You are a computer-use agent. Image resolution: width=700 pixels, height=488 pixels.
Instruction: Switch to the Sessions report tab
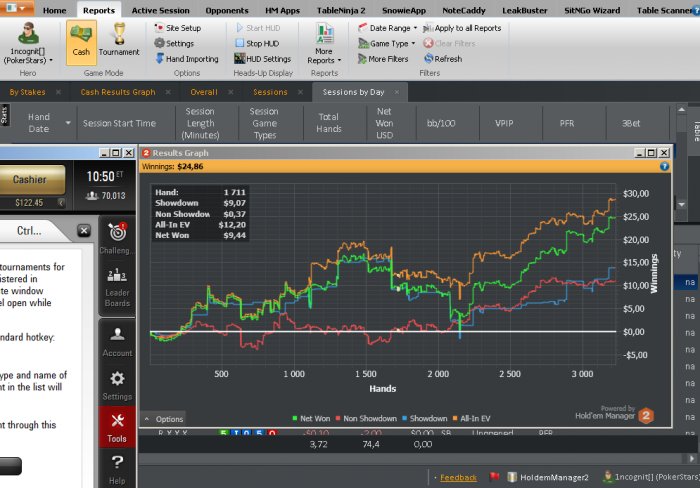click(270, 92)
